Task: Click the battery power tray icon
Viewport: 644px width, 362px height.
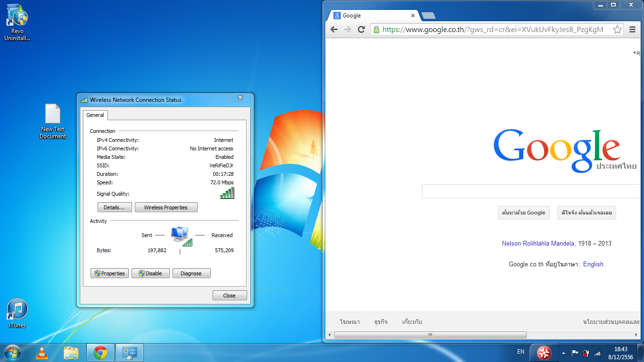Action: pyautogui.click(x=586, y=353)
